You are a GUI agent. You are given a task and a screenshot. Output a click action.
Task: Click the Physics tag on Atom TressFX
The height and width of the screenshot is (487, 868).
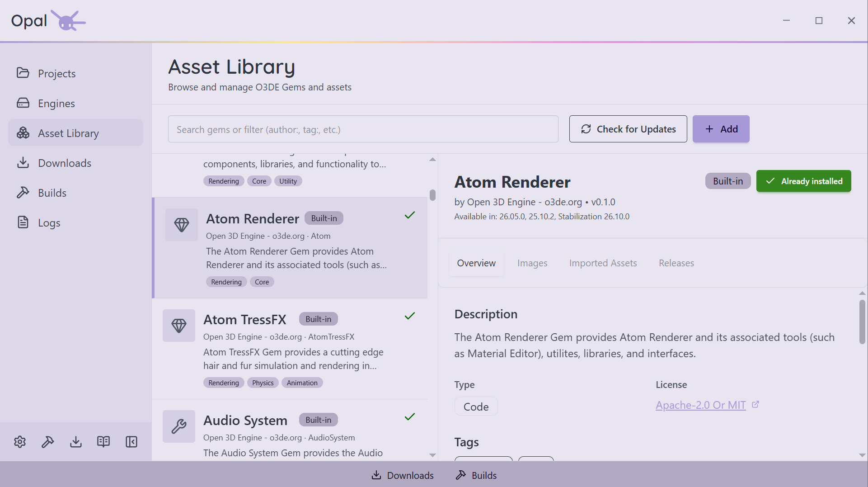[263, 383]
